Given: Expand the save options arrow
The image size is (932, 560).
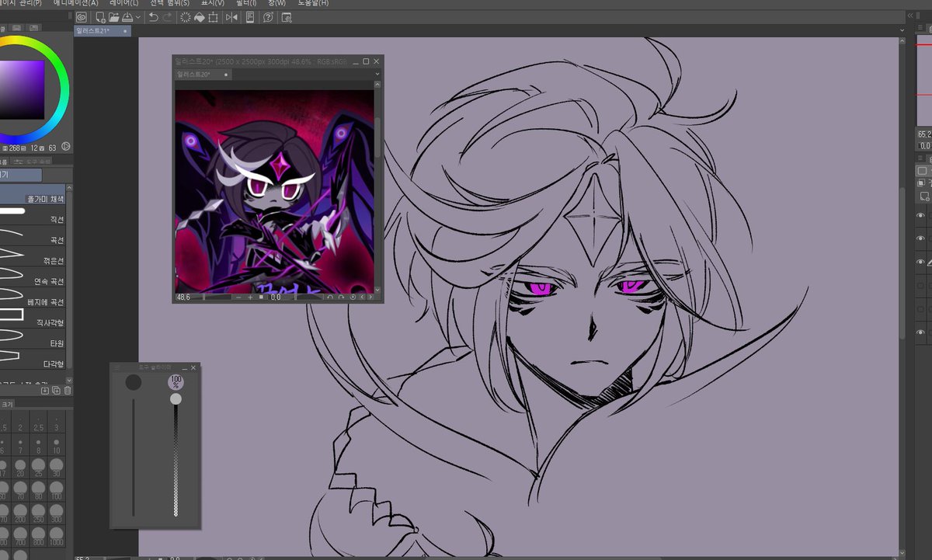Looking at the screenshot, I should tap(138, 17).
